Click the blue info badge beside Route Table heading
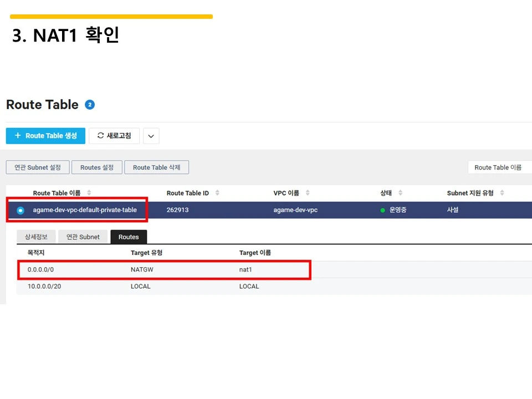 point(89,104)
